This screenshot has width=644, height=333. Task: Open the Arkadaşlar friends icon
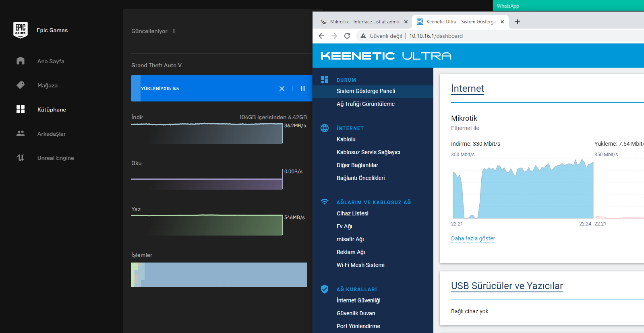pos(21,133)
